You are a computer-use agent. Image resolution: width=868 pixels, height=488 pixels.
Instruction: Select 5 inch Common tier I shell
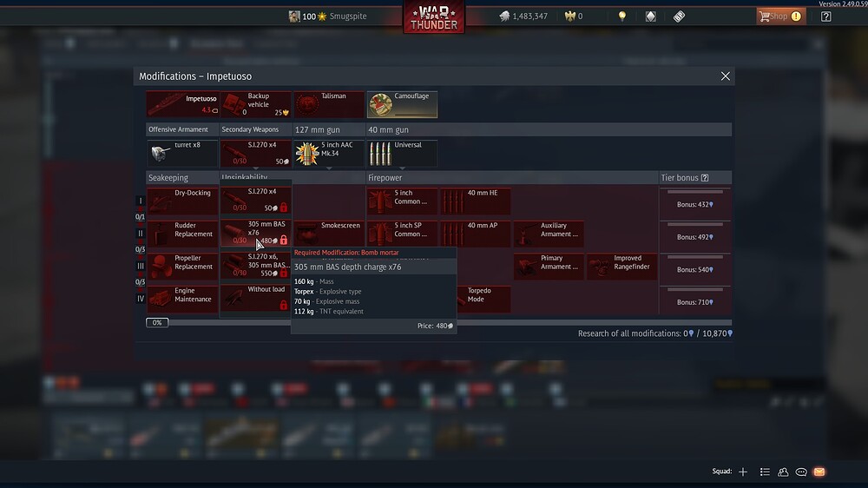click(x=402, y=201)
